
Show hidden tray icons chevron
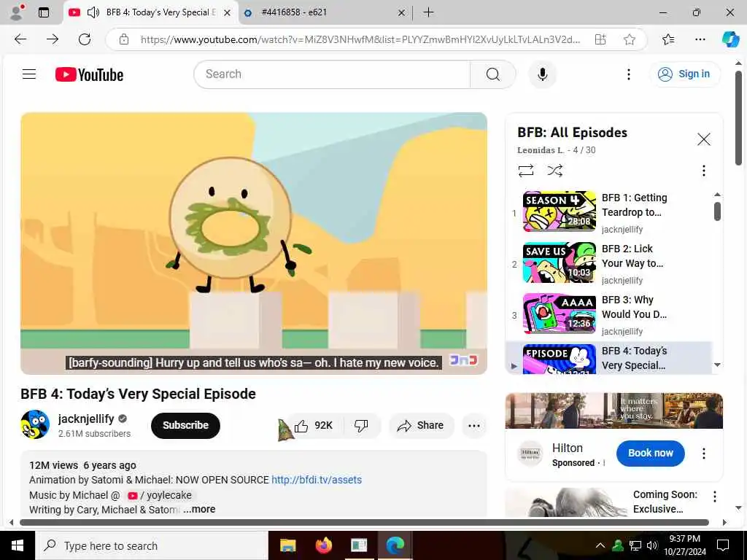(600, 545)
